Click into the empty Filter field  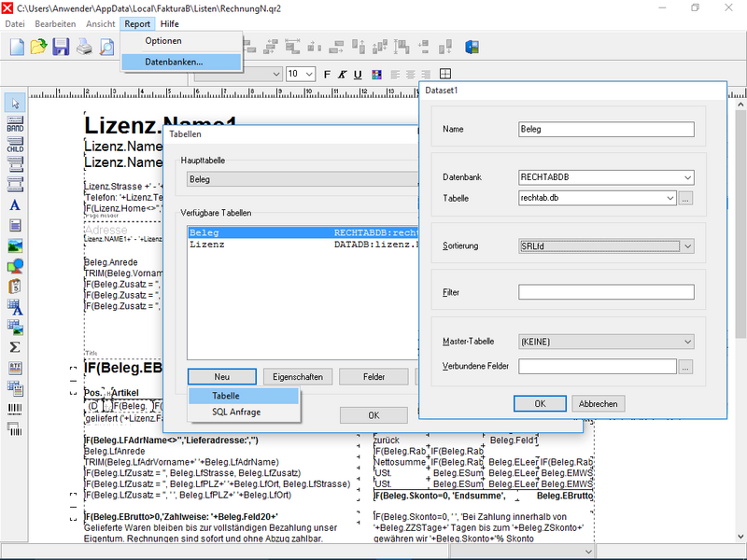click(x=606, y=292)
